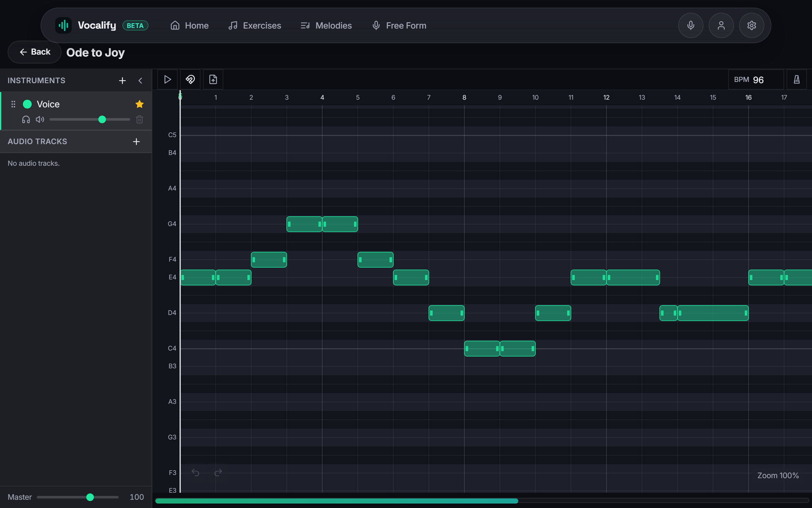This screenshot has width=812, height=508.
Task: Open settings via the gear icon
Action: click(752, 25)
